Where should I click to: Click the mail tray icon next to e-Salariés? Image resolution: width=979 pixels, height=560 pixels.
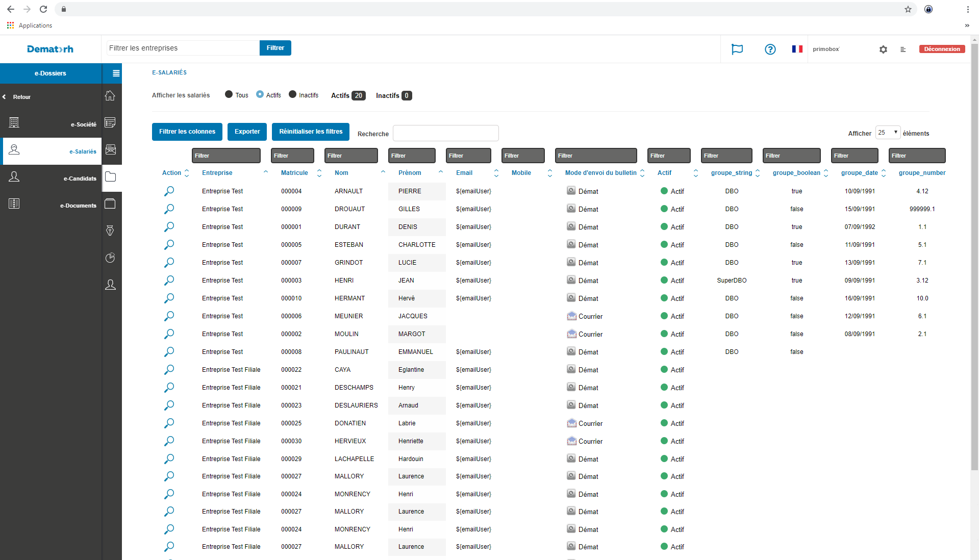coord(110,149)
